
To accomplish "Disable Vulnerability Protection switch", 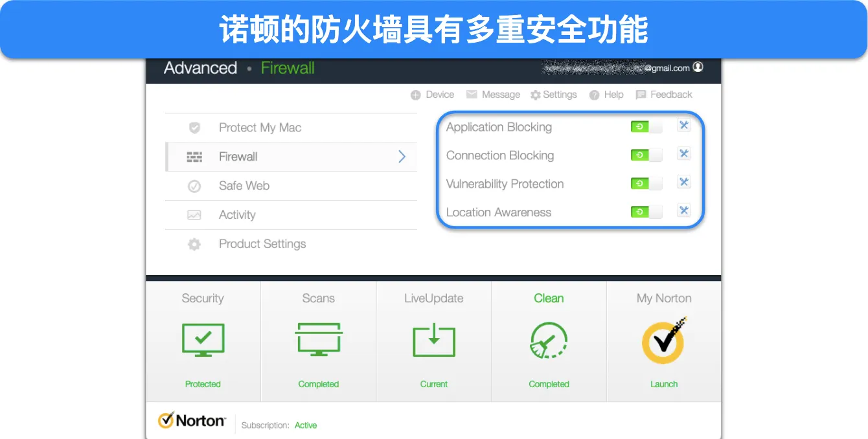I will point(646,184).
